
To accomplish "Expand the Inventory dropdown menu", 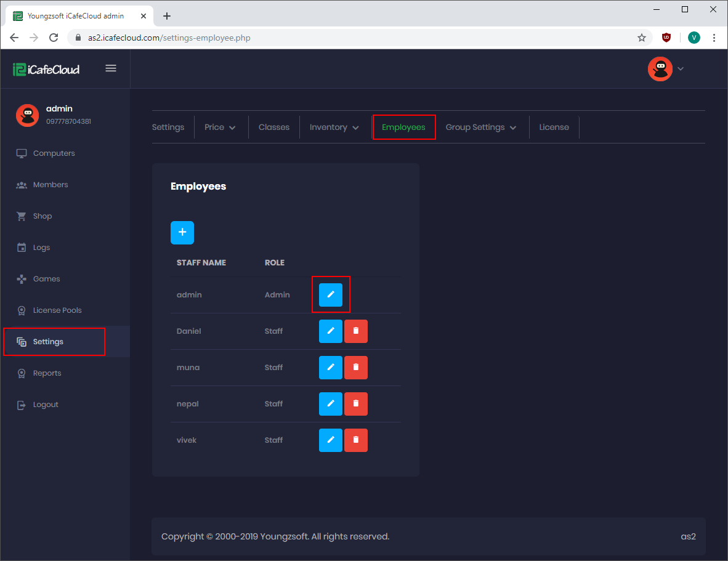I will (x=334, y=127).
